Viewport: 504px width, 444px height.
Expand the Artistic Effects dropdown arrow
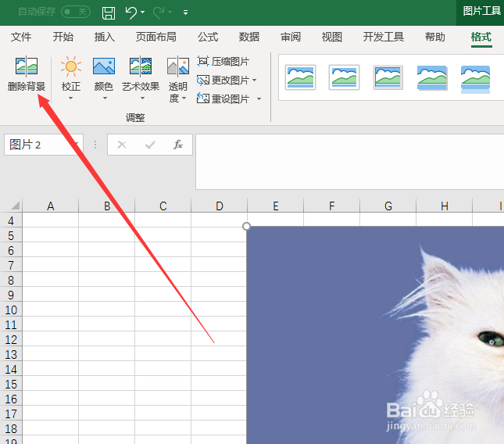pyautogui.click(x=142, y=98)
